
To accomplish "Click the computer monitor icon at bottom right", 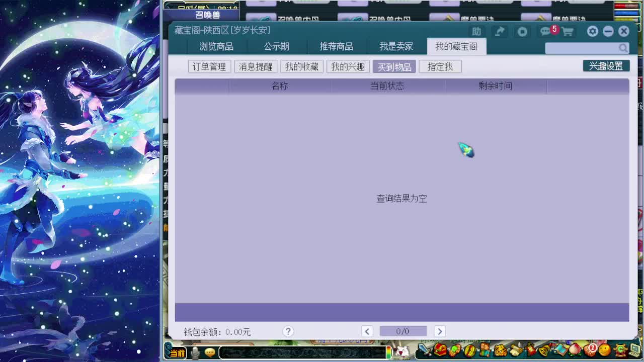I will pyautogui.click(x=635, y=350).
